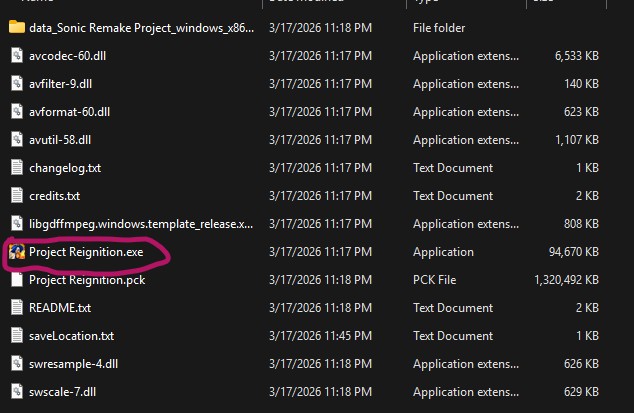Click the swresample-4.dll file name

(x=72, y=364)
